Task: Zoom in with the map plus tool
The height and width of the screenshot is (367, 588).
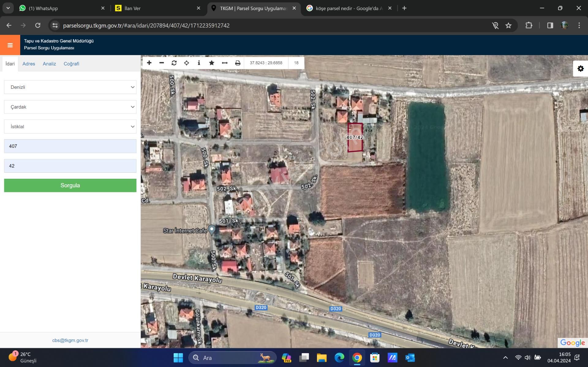Action: point(149,63)
